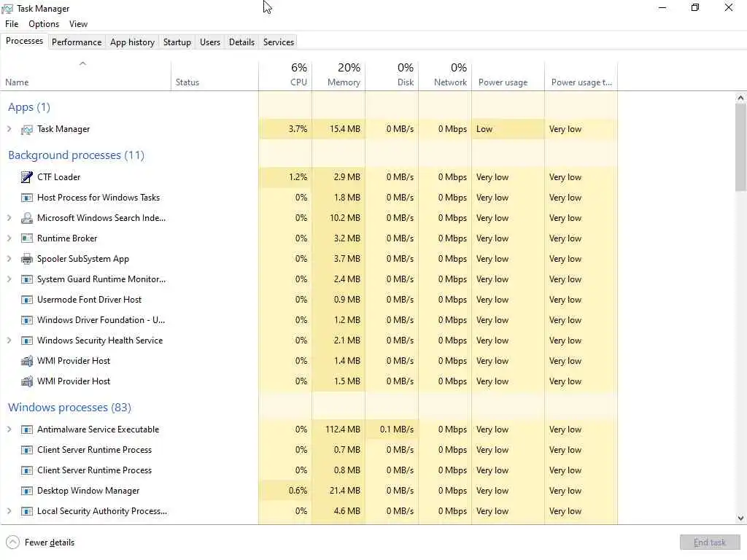Click the Spooler SubSystem App printer icon
747x560 pixels.
coord(27,259)
